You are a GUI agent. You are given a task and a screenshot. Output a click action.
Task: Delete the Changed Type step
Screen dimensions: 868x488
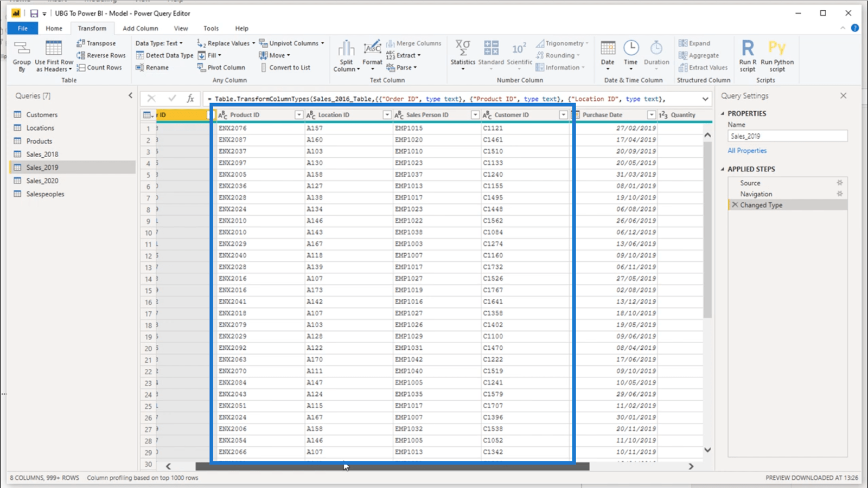735,205
